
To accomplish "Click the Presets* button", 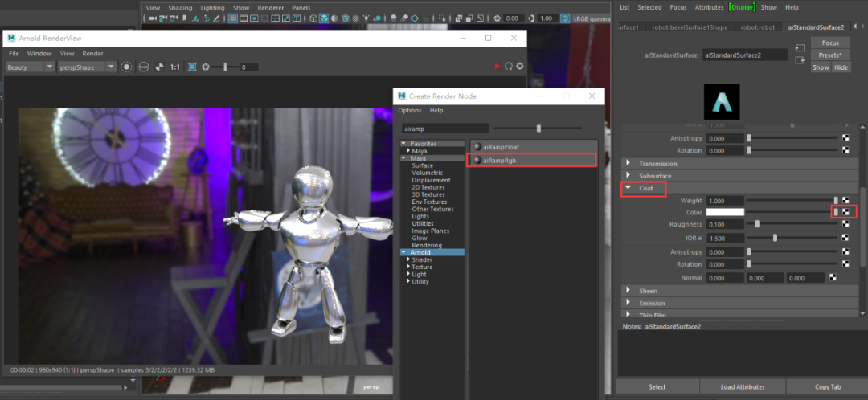I will pos(829,55).
